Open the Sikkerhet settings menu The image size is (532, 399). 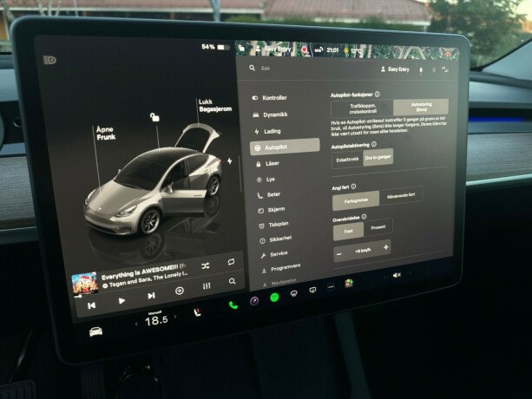(276, 239)
